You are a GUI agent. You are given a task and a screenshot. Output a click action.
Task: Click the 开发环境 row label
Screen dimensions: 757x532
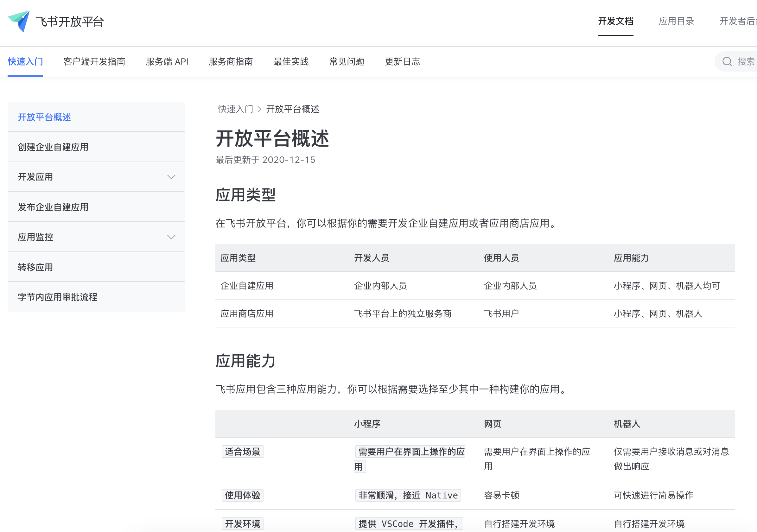click(243, 524)
